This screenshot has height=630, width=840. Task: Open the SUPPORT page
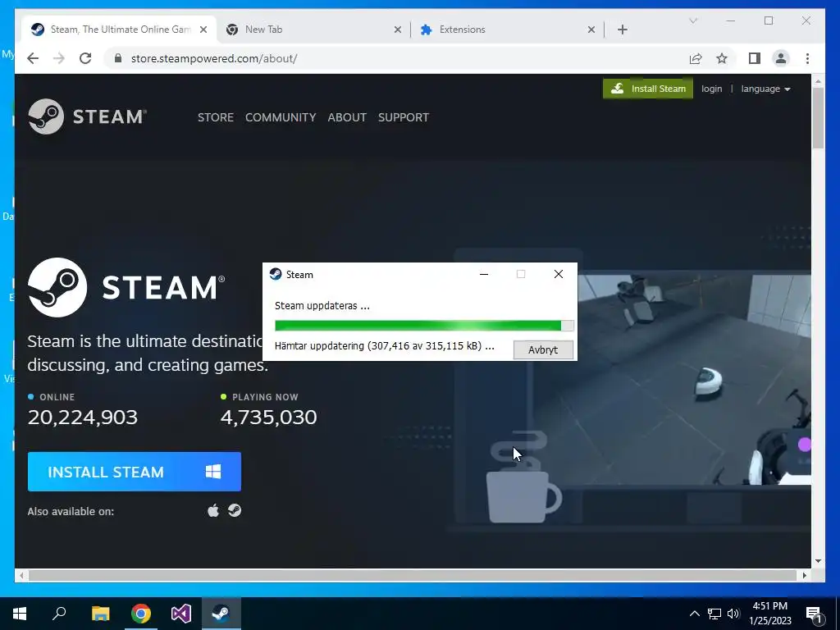tap(404, 117)
